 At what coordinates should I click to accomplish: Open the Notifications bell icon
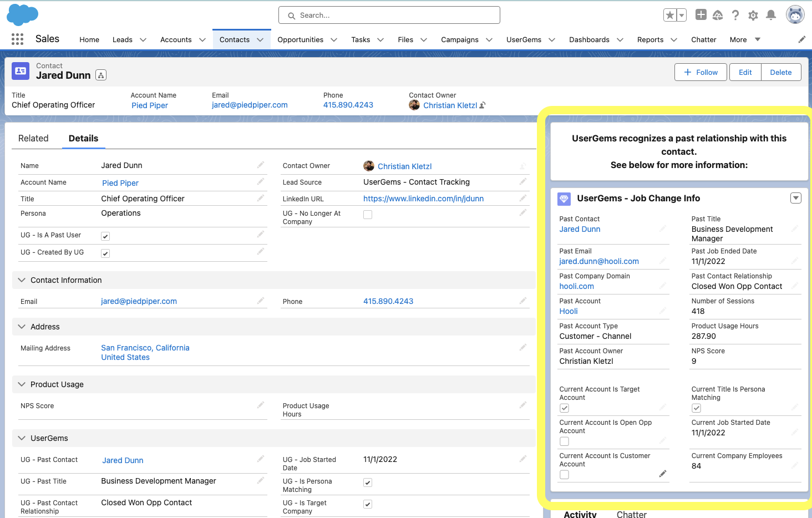[x=771, y=15]
